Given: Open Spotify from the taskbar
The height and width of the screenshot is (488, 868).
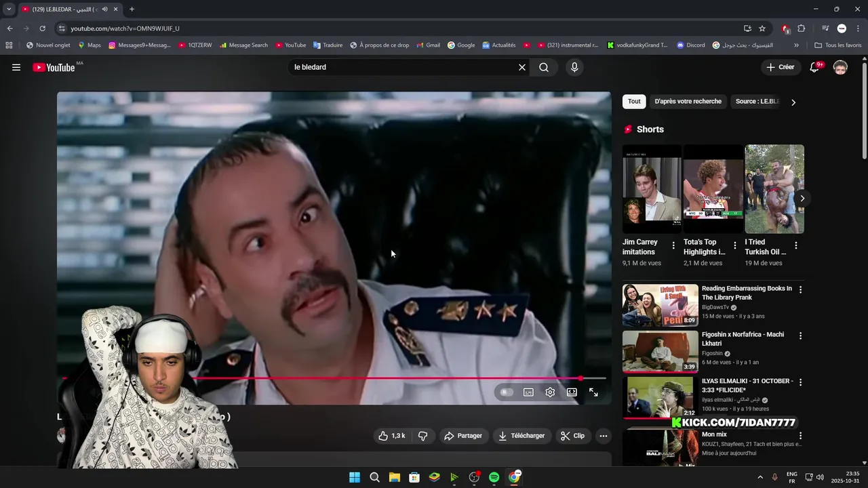Looking at the screenshot, I should pyautogui.click(x=494, y=477).
